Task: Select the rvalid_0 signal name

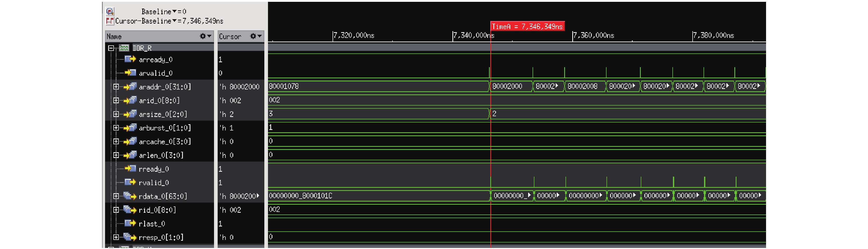Action: coord(154,183)
